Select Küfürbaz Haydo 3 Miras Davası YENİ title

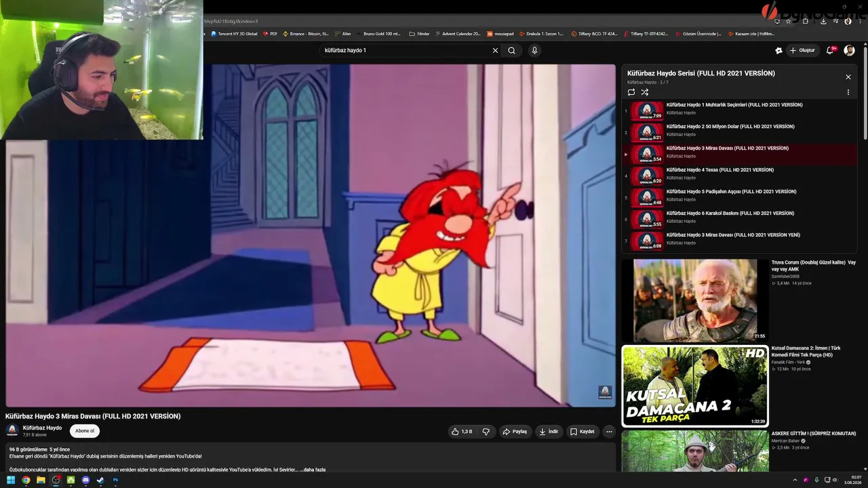click(x=733, y=235)
